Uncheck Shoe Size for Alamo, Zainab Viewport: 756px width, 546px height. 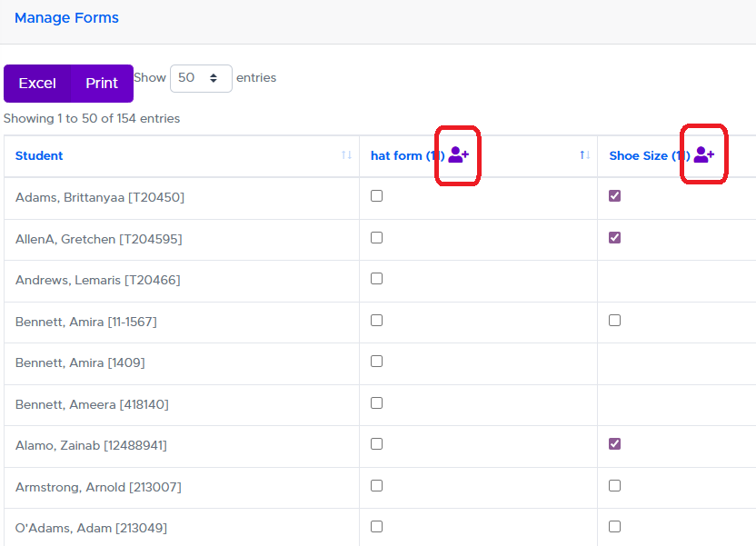[615, 444]
